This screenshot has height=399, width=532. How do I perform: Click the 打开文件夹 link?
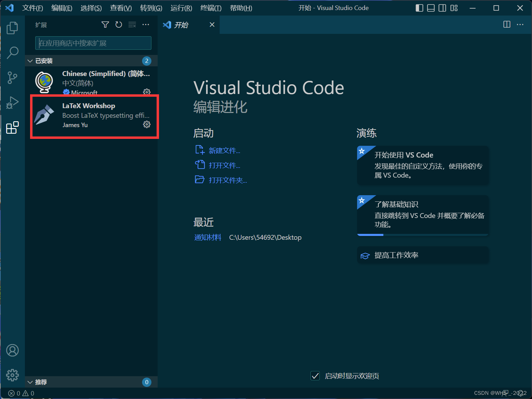click(x=228, y=180)
